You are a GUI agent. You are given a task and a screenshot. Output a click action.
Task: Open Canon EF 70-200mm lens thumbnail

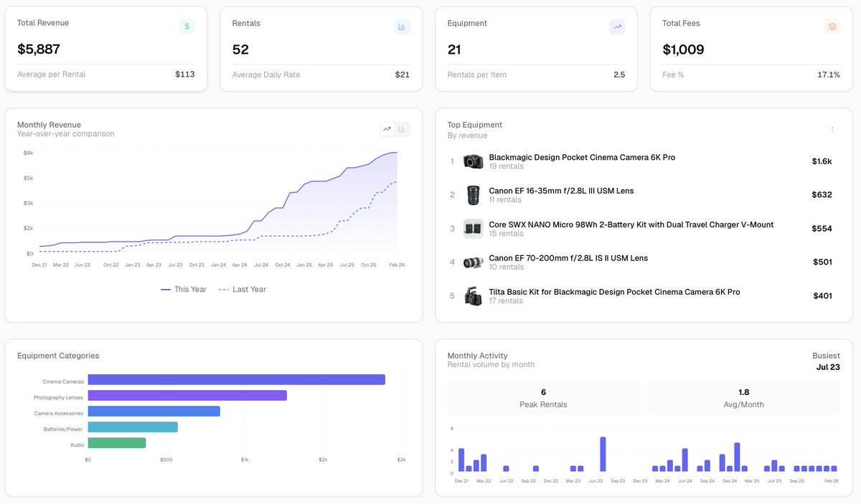point(473,262)
